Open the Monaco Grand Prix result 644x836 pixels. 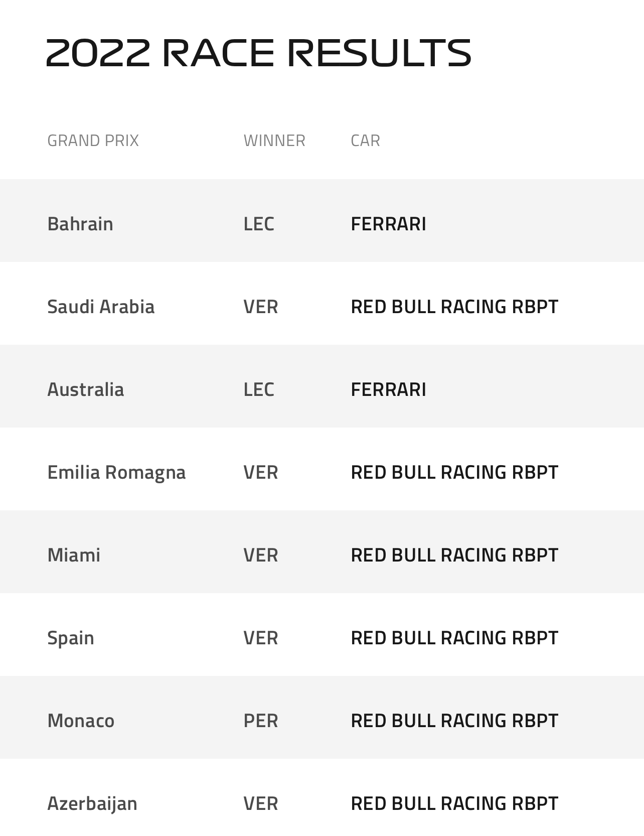(x=81, y=721)
